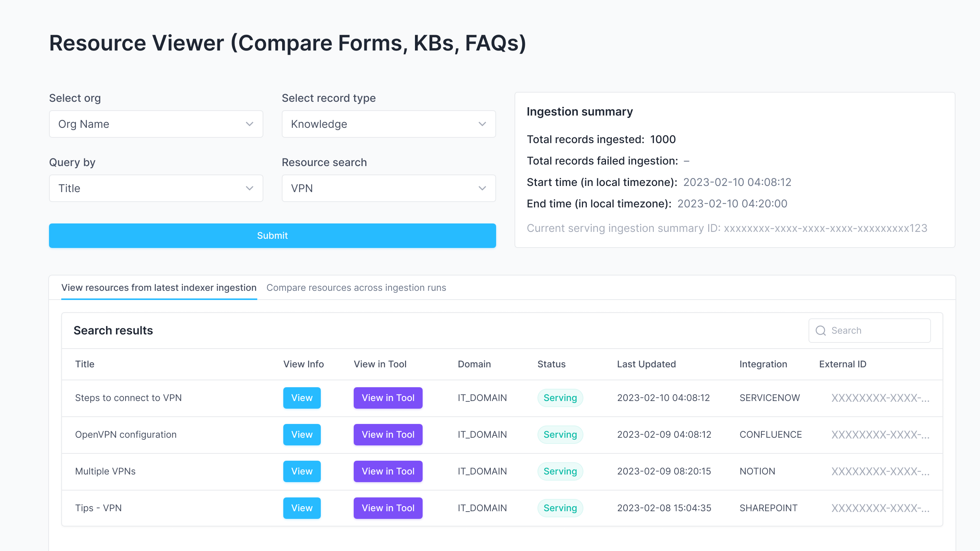Click the Last Updated column header
The image size is (980, 551).
coord(646,364)
